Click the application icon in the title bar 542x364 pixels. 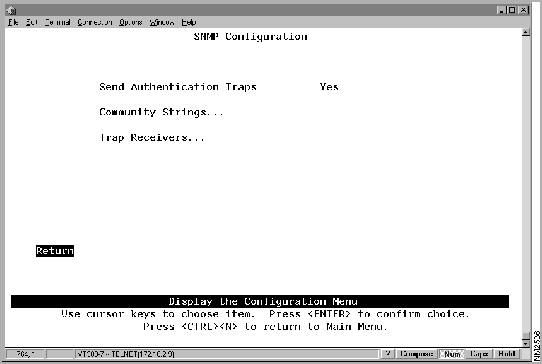[11, 10]
